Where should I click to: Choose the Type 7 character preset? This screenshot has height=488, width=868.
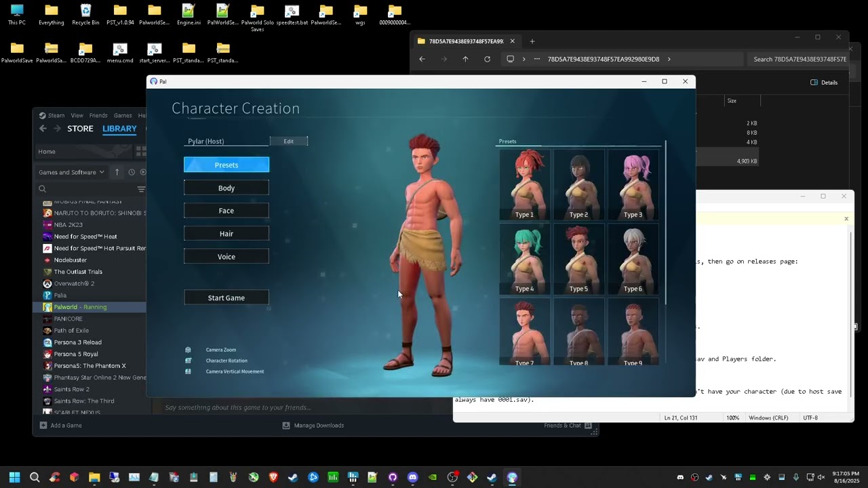pyautogui.click(x=524, y=332)
